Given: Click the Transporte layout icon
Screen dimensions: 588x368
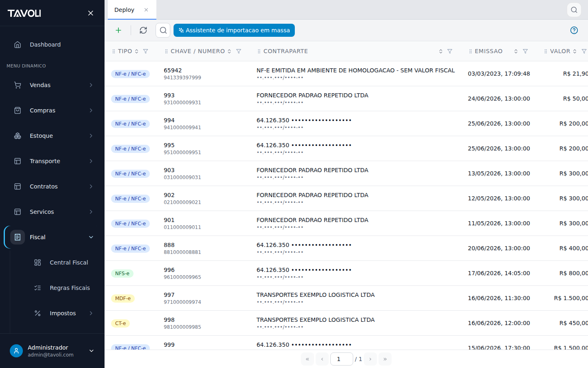Looking at the screenshot, I should 18,161.
